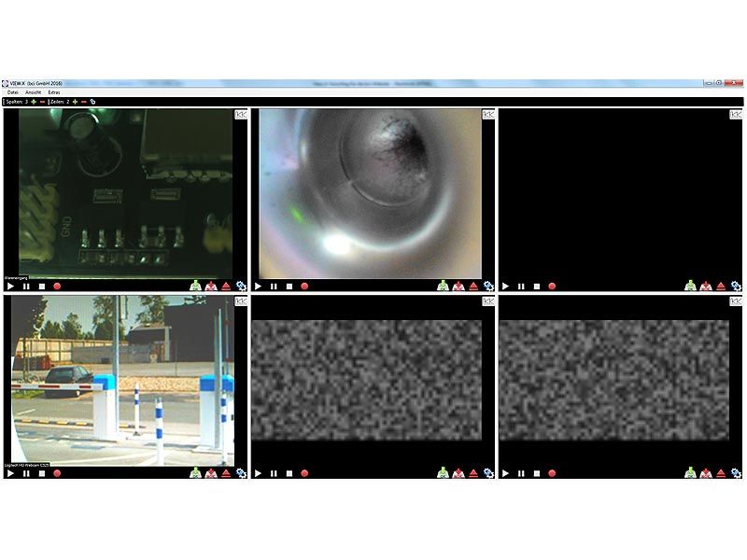Play the circuit board camera feed
The width and height of the screenshot is (747, 560).
coord(10,287)
